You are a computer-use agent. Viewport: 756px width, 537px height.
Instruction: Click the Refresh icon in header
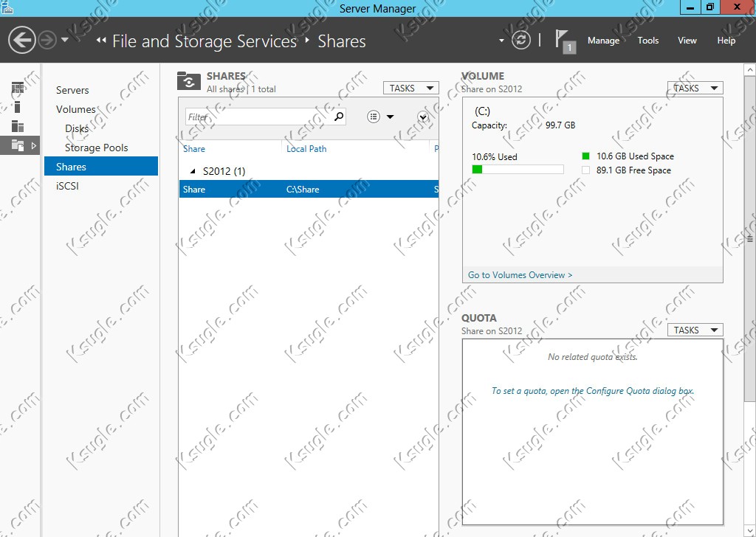coord(521,40)
